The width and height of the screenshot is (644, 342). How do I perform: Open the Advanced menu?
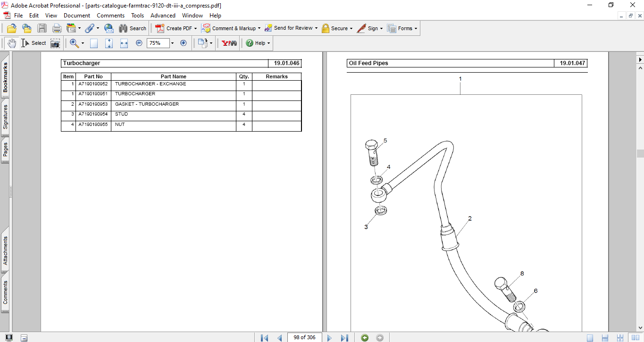point(163,16)
